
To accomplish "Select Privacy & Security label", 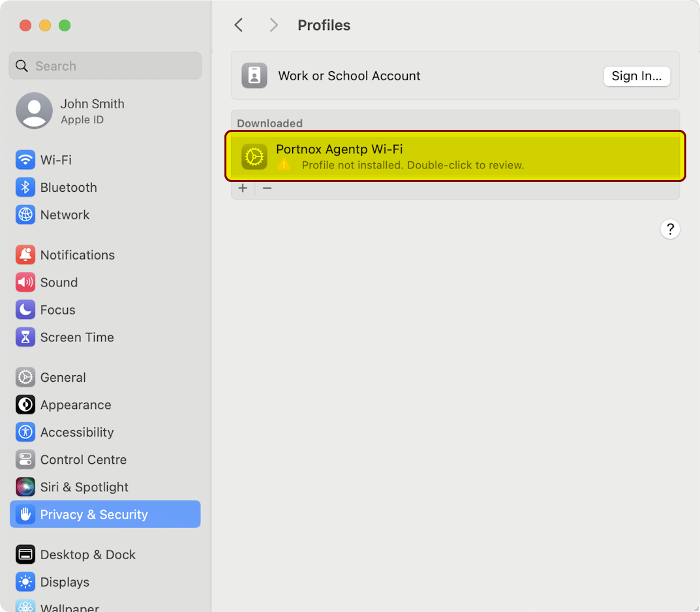I will tap(94, 514).
